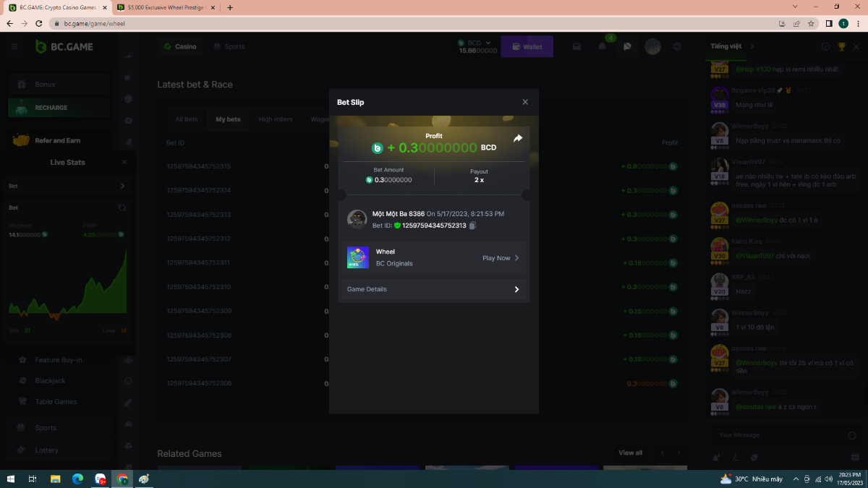Switch to the Sports tab
This screenshot has width=868, height=488.
(229, 46)
